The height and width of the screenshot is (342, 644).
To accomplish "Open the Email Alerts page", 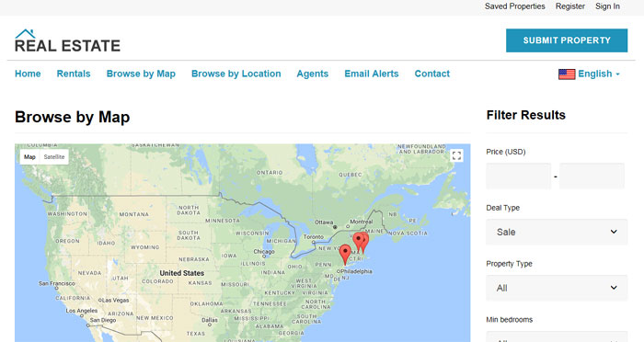I will [372, 74].
